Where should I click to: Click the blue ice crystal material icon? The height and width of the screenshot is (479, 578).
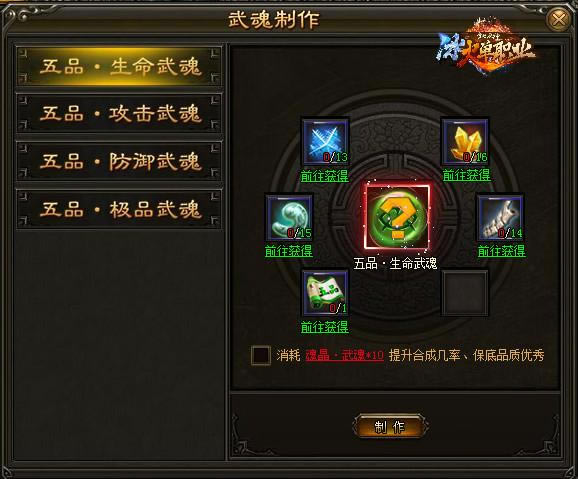coord(325,142)
